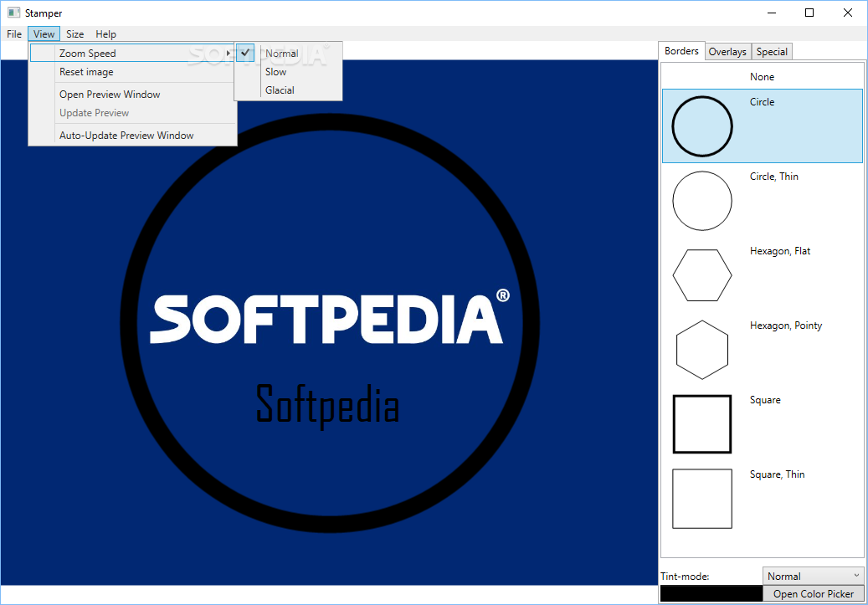
Task: Minimize the Stamper window
Action: (772, 13)
